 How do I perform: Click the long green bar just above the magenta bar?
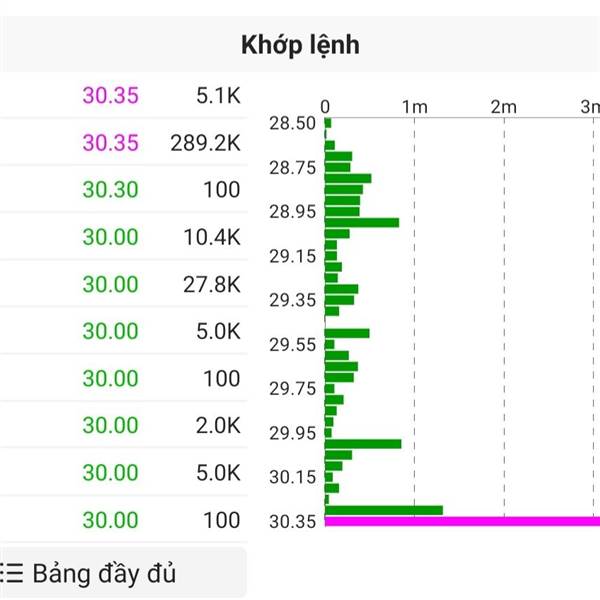[384, 510]
